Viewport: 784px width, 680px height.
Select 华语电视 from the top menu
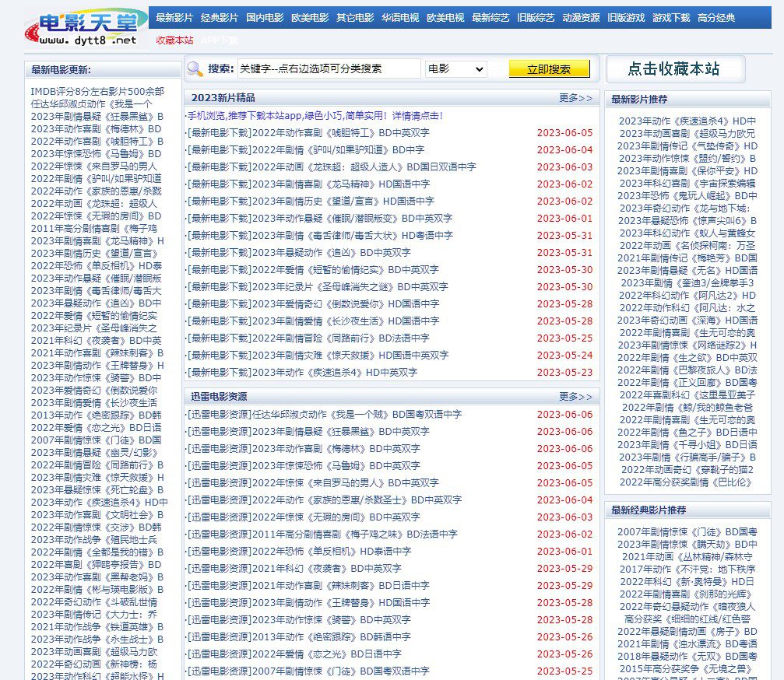pyautogui.click(x=400, y=17)
